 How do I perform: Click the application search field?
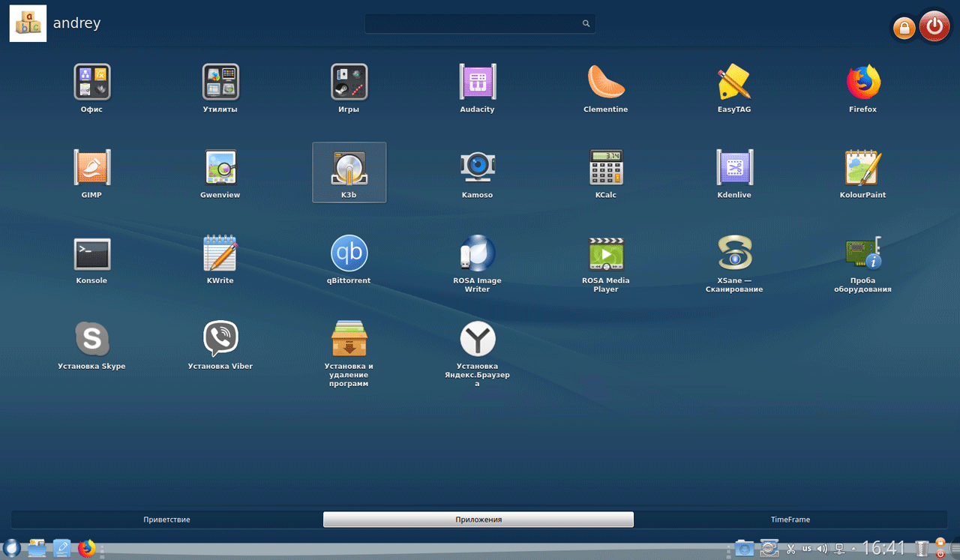click(474, 24)
